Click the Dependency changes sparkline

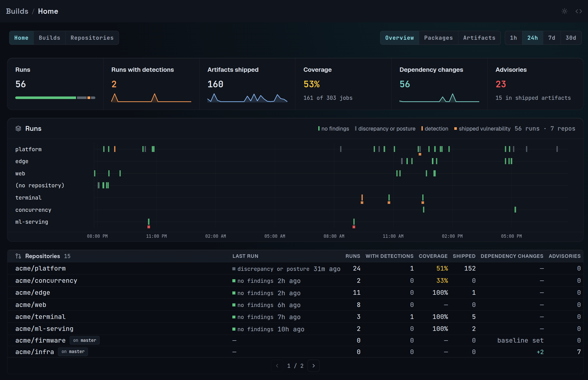(439, 98)
